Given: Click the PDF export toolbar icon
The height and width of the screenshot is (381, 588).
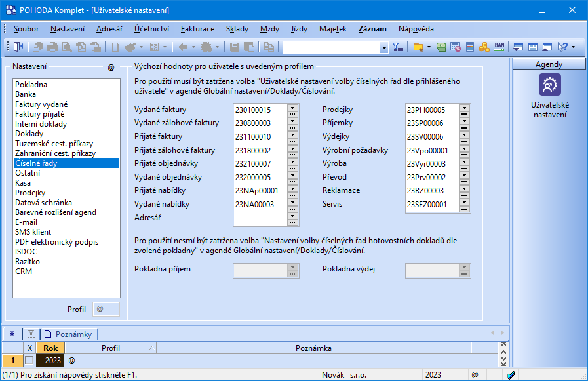Looking at the screenshot, I should pyautogui.click(x=81, y=47).
